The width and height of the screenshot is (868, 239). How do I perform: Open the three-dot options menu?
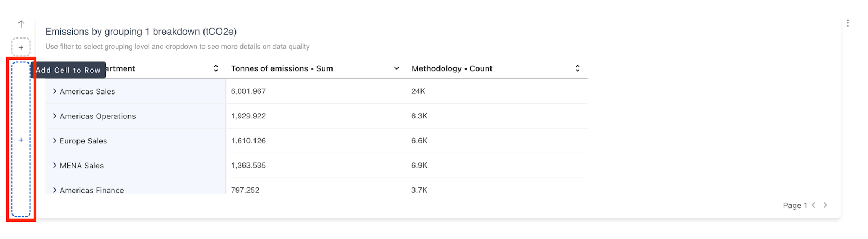(848, 23)
